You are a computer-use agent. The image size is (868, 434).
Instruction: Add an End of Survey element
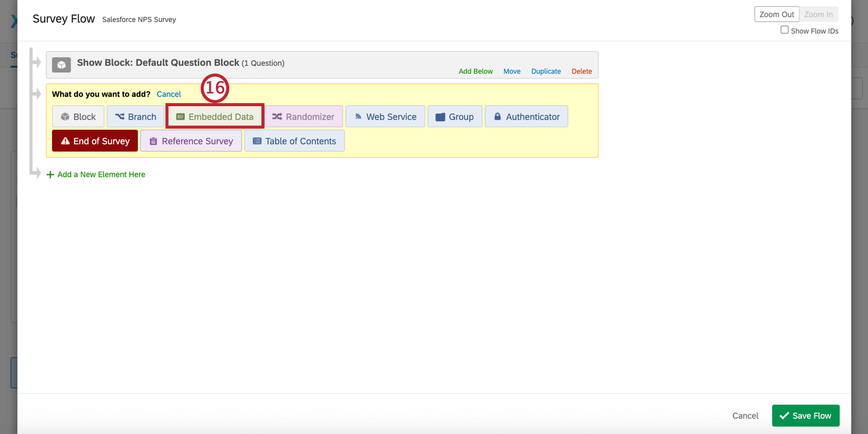pyautogui.click(x=95, y=141)
